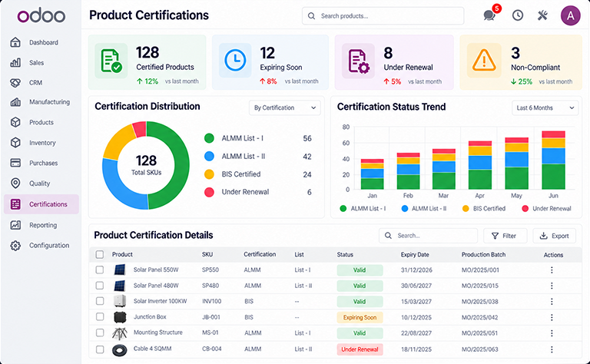
Task: Click the Under Renewal document gear icon
Action: pos(359,61)
